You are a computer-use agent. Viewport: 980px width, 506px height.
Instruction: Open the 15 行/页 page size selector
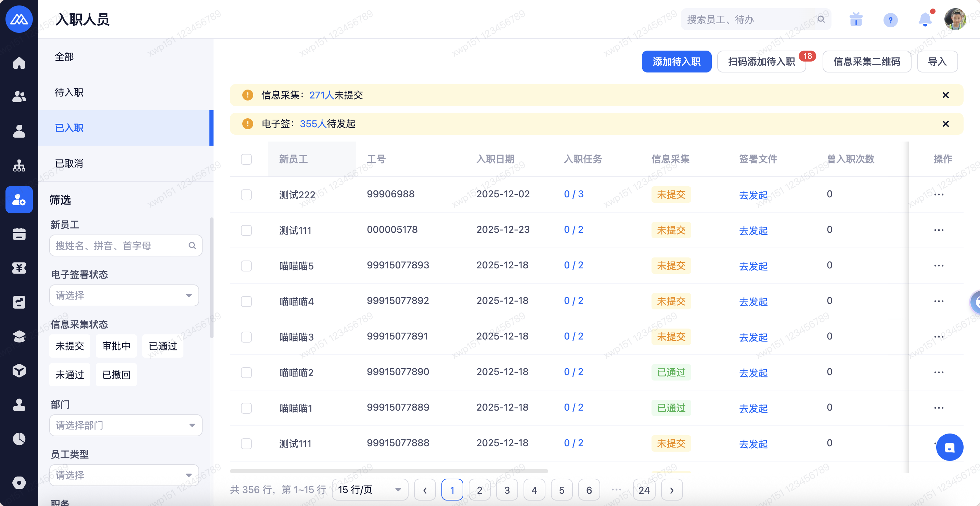pos(370,490)
